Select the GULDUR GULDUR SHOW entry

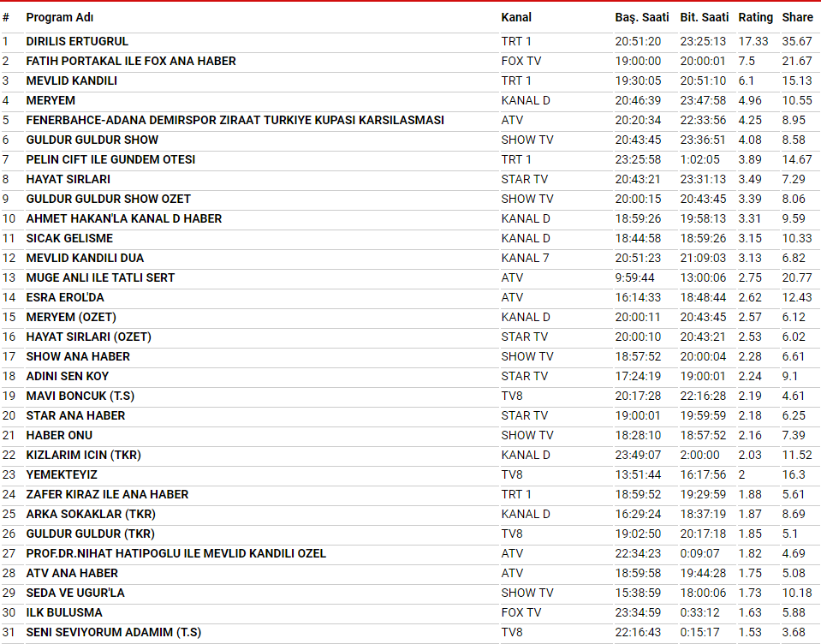92,140
